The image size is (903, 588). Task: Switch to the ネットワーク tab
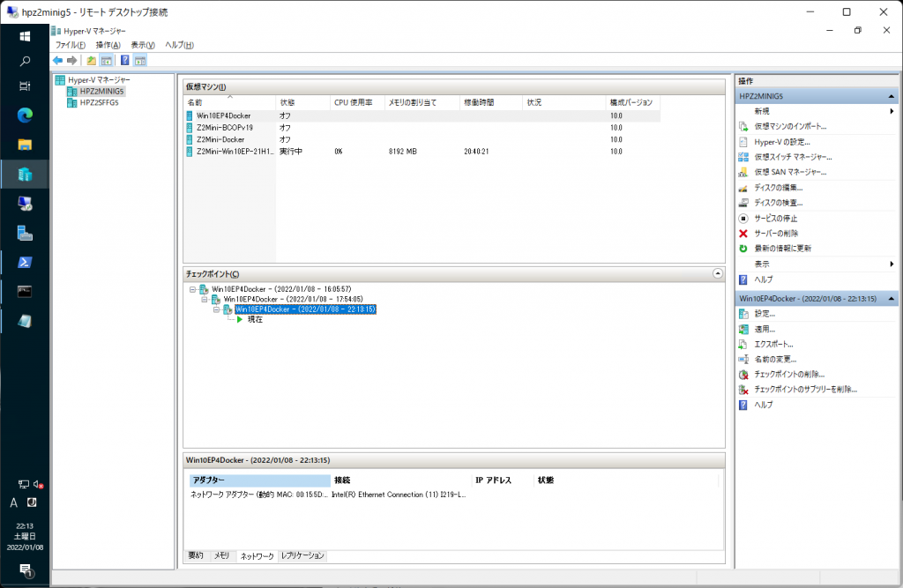tap(257, 555)
